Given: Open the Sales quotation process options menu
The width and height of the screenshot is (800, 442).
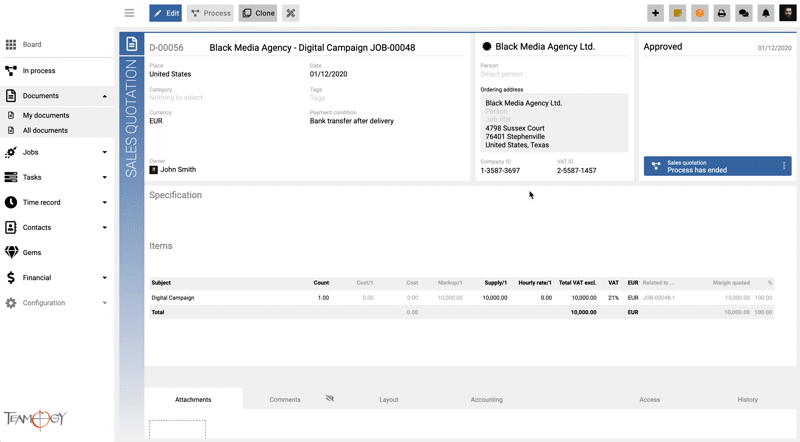Looking at the screenshot, I should tap(784, 166).
